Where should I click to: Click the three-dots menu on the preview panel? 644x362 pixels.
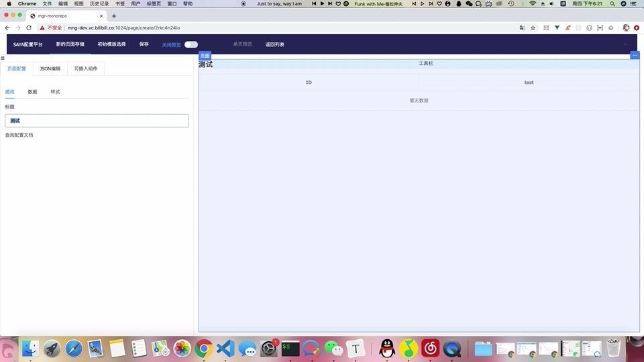coord(635,55)
